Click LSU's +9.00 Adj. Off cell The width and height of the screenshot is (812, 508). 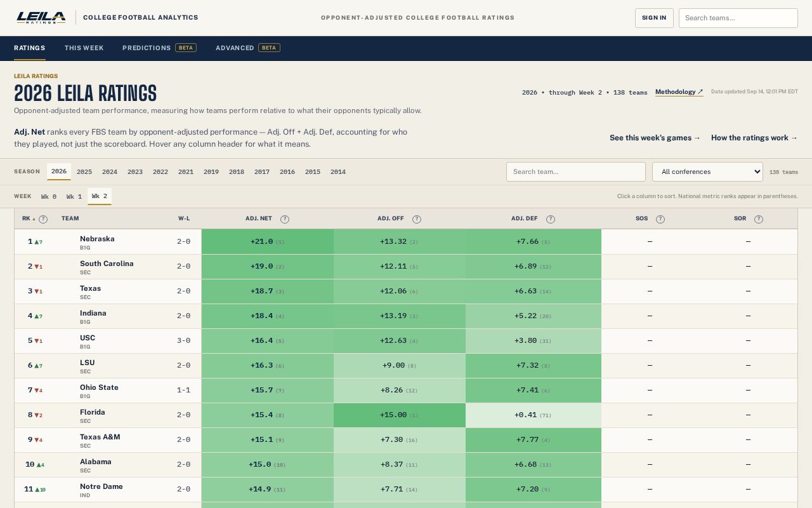click(400, 366)
